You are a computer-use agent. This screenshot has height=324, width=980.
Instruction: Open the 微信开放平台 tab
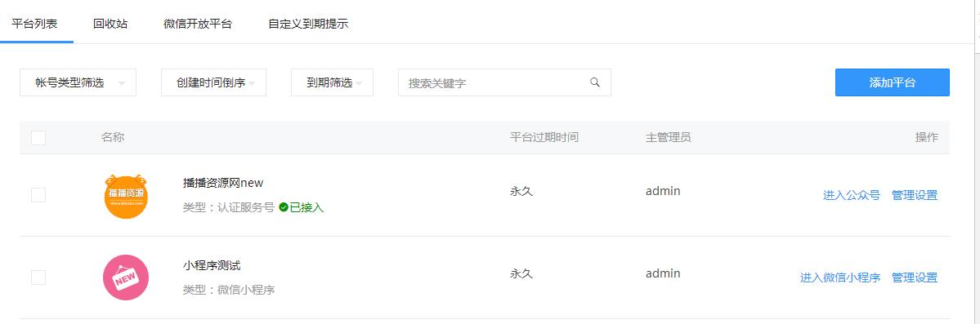pyautogui.click(x=198, y=24)
